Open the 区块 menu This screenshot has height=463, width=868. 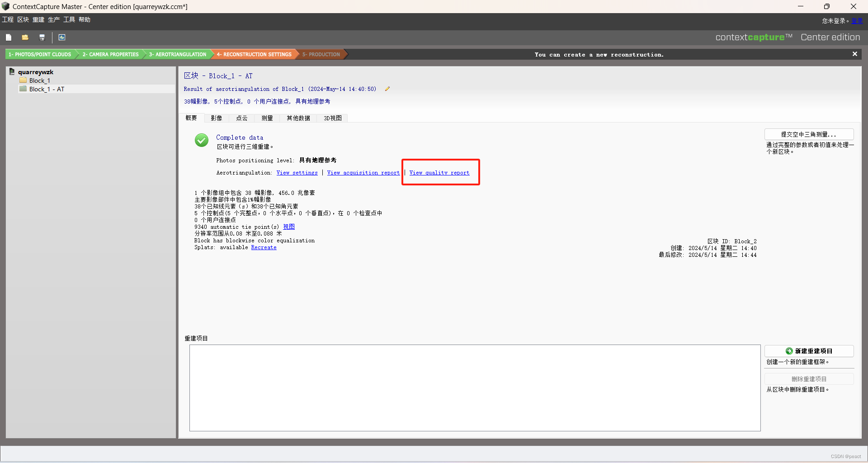pyautogui.click(x=23, y=19)
